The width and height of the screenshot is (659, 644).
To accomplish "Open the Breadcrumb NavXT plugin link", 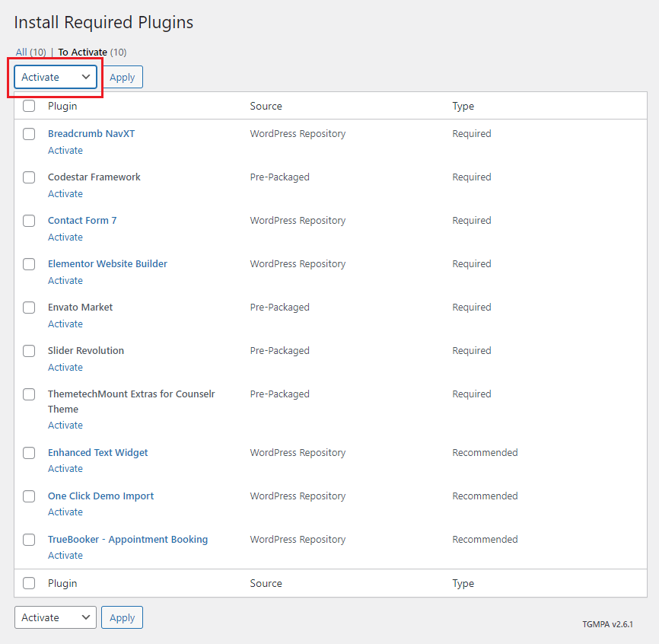I will pos(91,134).
